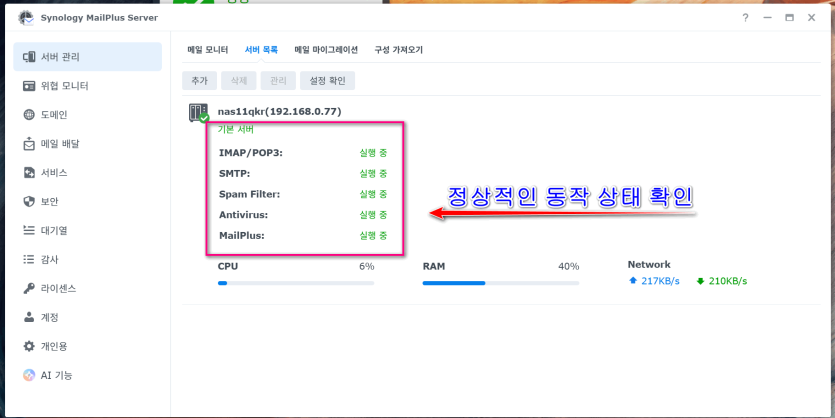Click the Spam Filter: label
Screen dimensions: 835x418
point(249,194)
